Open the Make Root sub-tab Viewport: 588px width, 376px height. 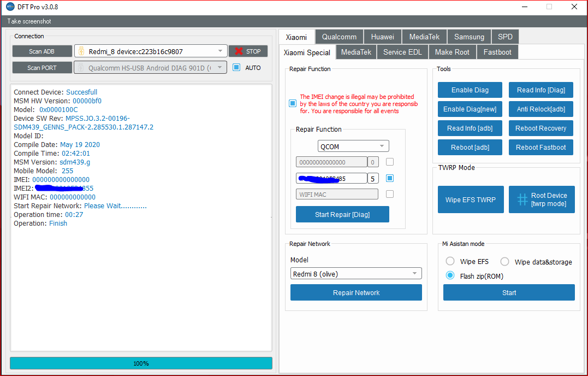pos(452,52)
